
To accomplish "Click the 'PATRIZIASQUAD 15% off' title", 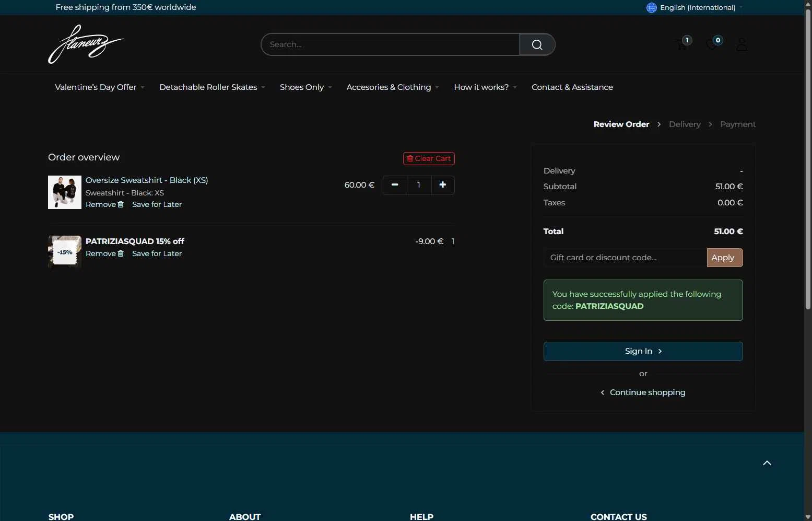I will click(135, 241).
